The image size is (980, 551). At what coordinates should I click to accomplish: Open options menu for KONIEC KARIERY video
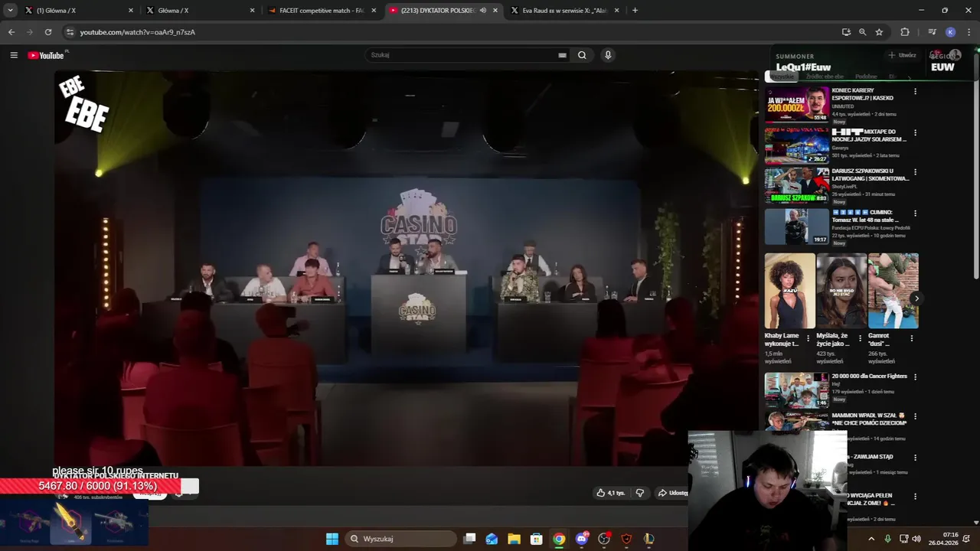pyautogui.click(x=915, y=92)
